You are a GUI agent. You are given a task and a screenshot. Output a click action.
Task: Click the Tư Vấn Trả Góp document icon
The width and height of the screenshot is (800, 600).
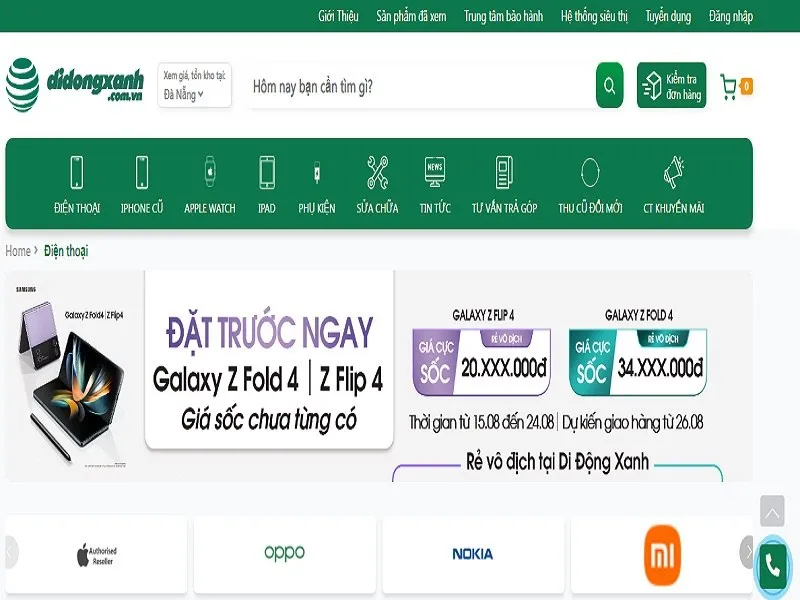504,172
